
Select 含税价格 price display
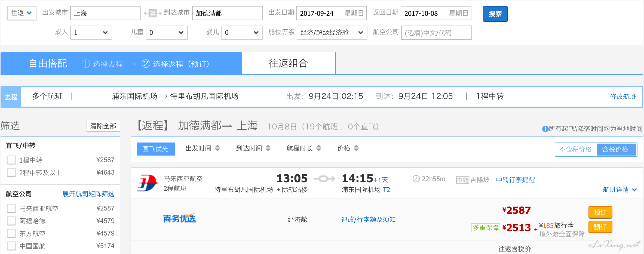click(616, 149)
